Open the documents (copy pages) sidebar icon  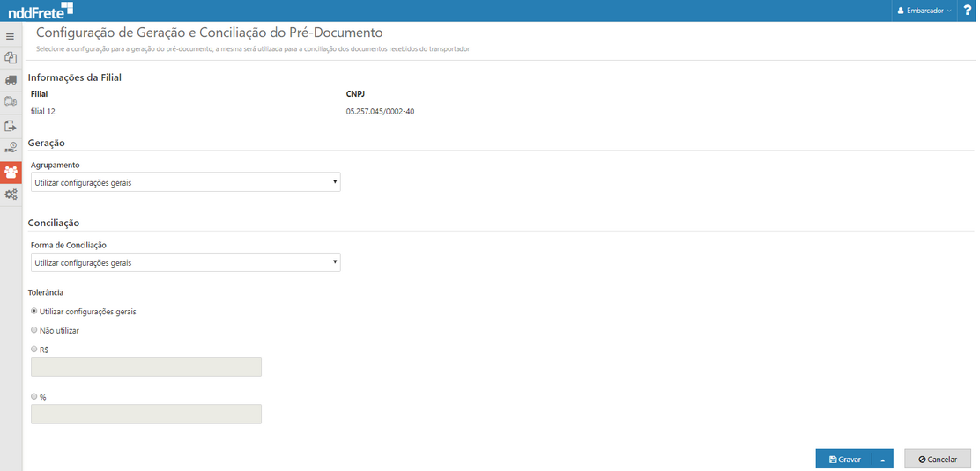coord(10,57)
